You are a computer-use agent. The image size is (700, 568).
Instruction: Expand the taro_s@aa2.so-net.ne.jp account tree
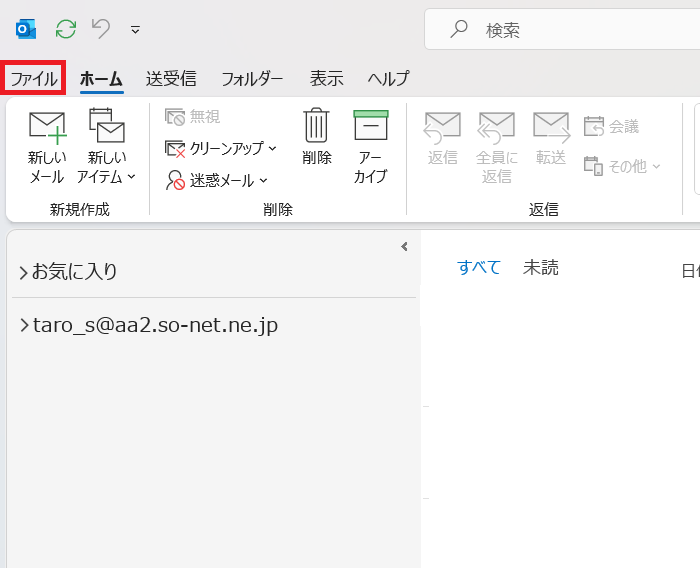[x=24, y=325]
